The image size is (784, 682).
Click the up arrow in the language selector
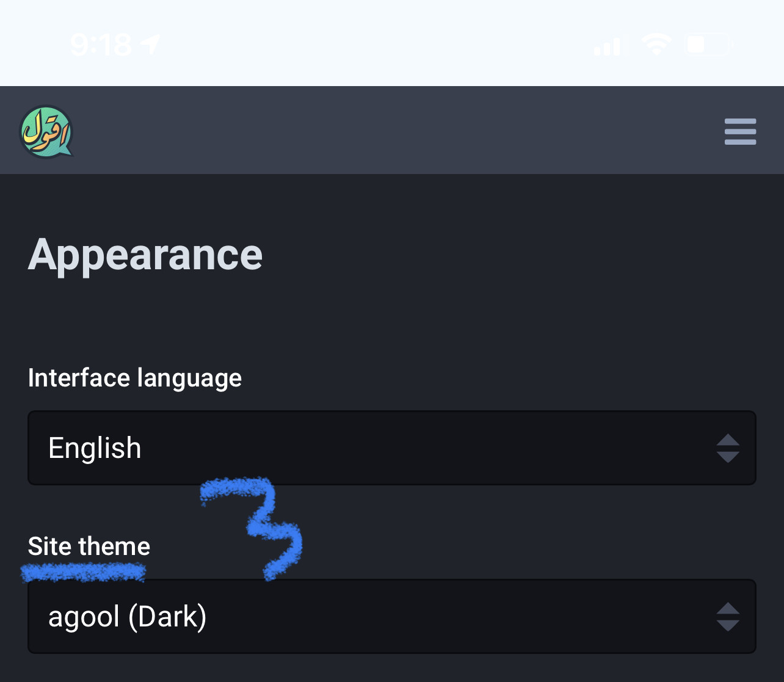(x=728, y=440)
